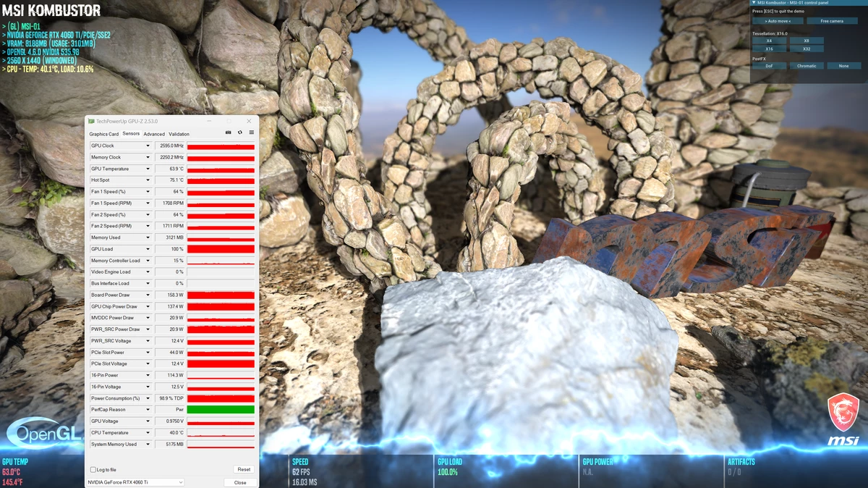Click the MSI Kombustor control panel title bar
Viewport: 868px width, 488px height.
[809, 3]
